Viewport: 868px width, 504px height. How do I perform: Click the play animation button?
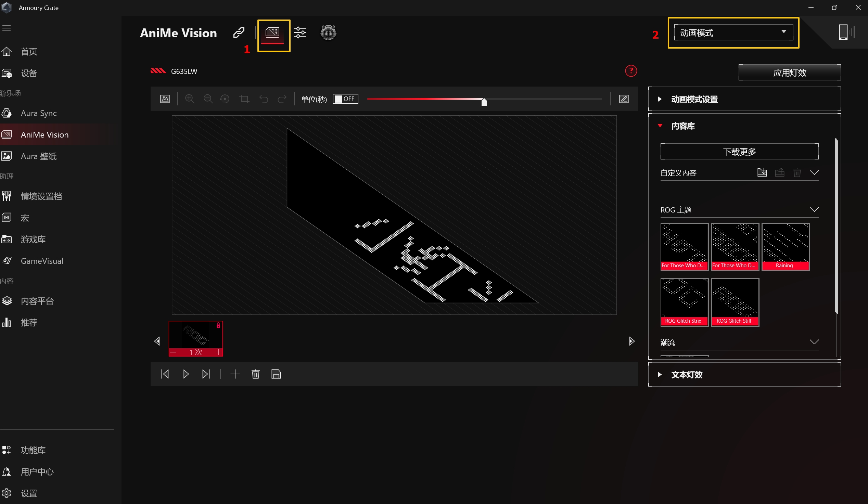186,374
